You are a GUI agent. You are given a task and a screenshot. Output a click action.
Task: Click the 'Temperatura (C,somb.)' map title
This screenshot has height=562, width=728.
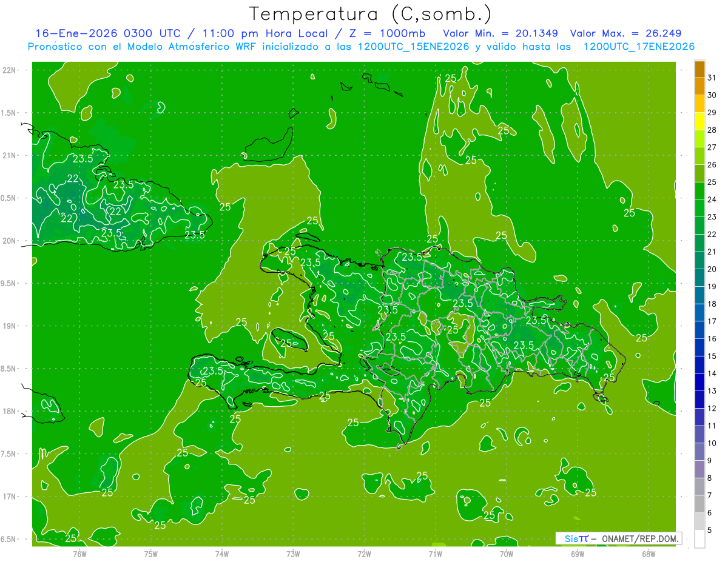pyautogui.click(x=371, y=14)
